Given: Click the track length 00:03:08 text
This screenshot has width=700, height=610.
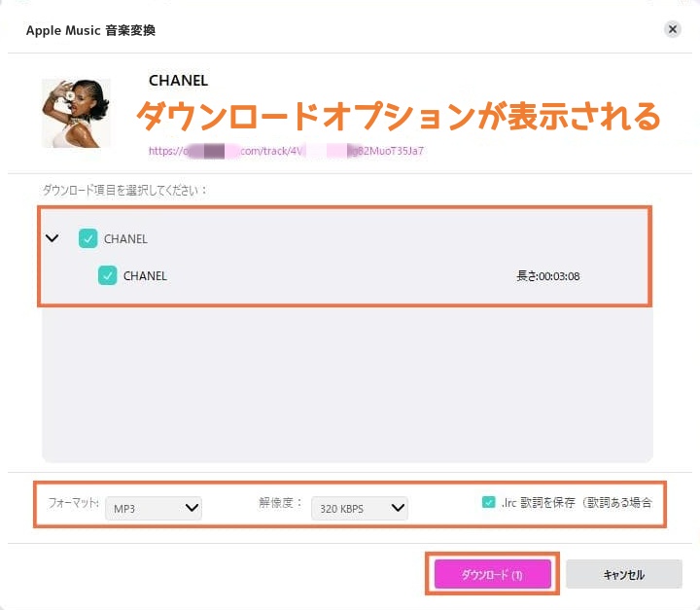Looking at the screenshot, I should (x=547, y=275).
